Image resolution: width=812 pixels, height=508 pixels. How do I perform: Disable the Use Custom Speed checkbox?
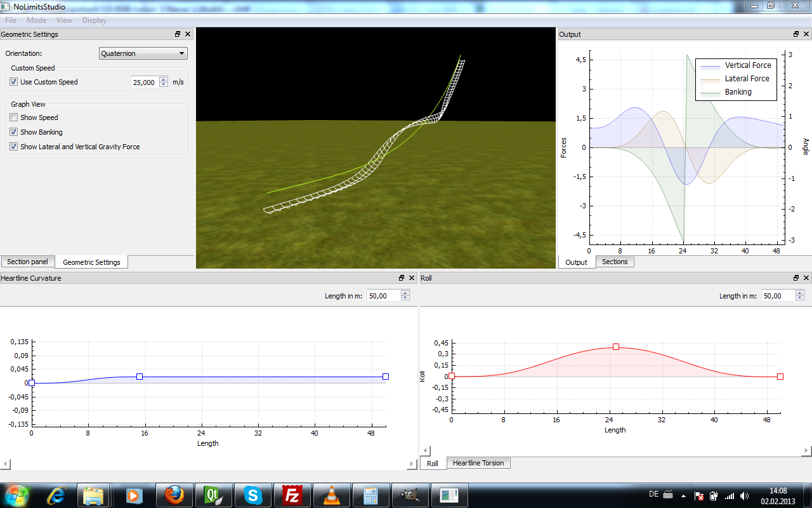coord(14,82)
